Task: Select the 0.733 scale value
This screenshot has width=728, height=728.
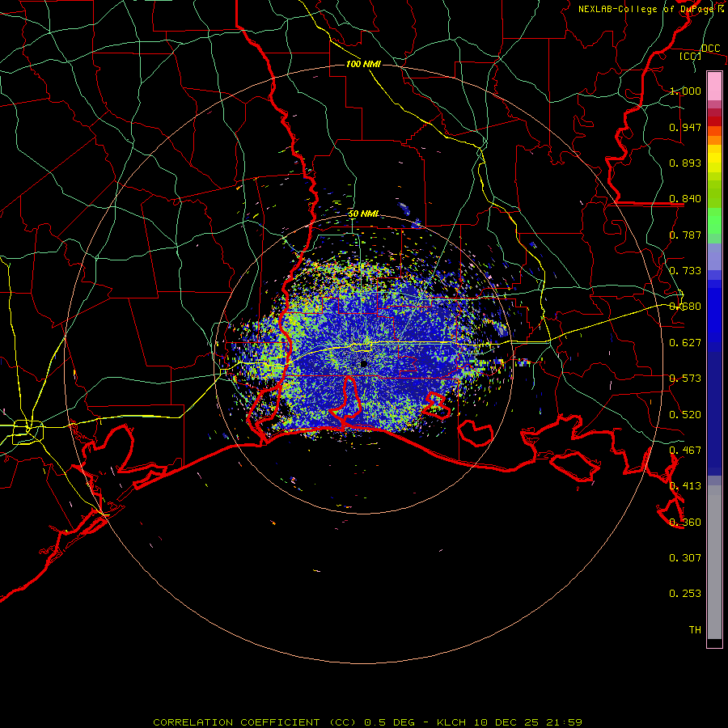Action: 685,271
